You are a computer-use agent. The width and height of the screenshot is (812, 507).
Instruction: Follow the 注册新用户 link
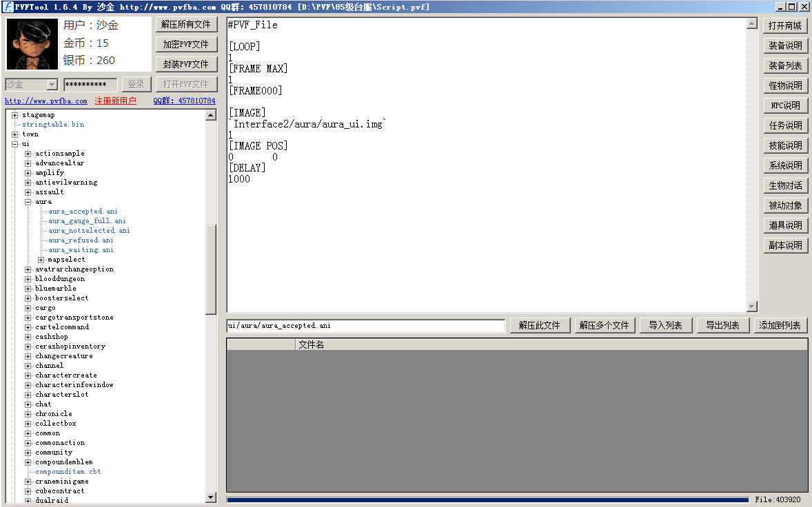pyautogui.click(x=116, y=101)
